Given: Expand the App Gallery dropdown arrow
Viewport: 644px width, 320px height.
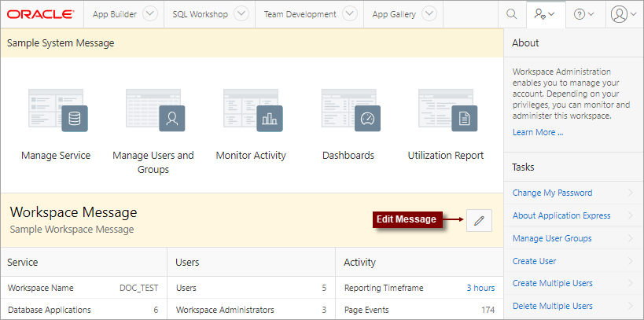Looking at the screenshot, I should pos(429,14).
